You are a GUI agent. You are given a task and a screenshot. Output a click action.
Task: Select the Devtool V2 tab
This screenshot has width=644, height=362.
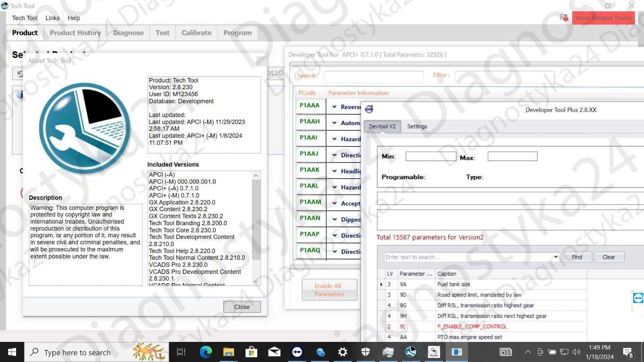point(382,126)
